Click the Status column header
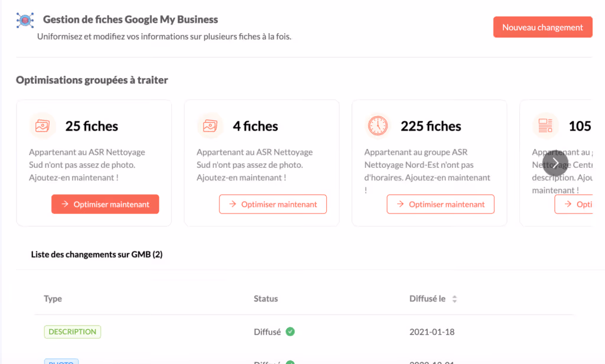605x364 pixels. point(266,298)
